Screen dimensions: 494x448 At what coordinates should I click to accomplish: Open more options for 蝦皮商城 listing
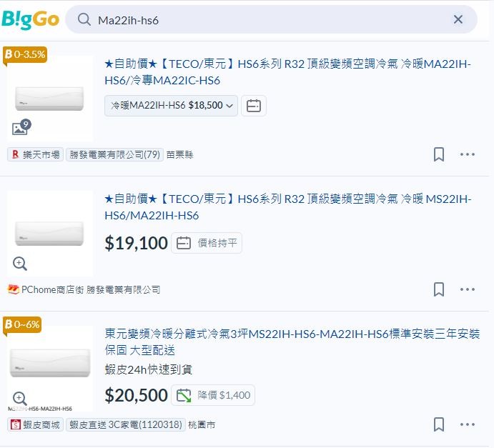click(468, 424)
